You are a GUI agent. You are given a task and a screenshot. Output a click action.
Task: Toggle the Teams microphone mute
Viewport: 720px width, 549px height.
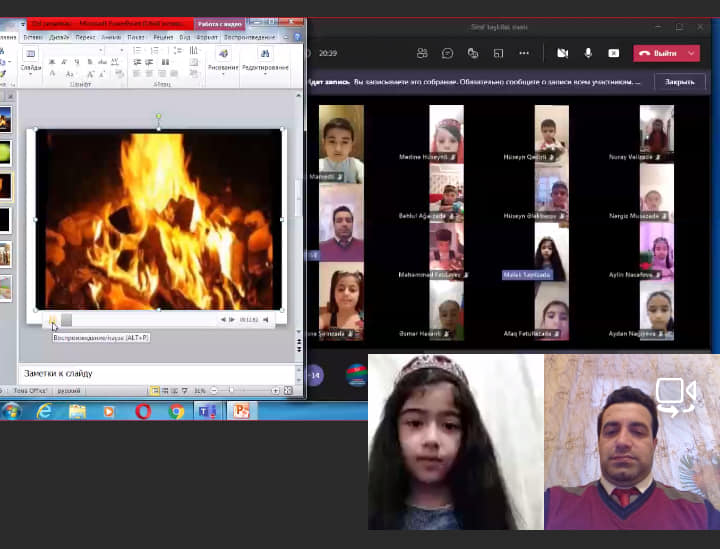[588, 53]
